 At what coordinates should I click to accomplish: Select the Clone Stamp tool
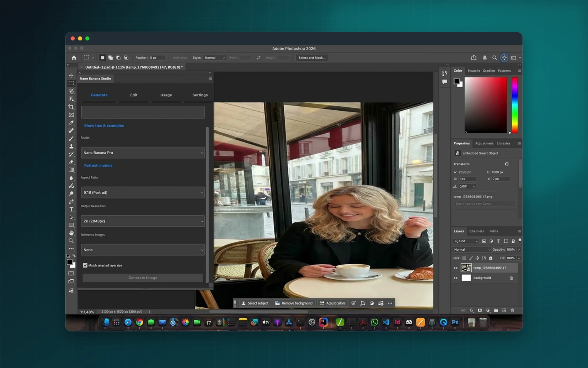tap(71, 146)
